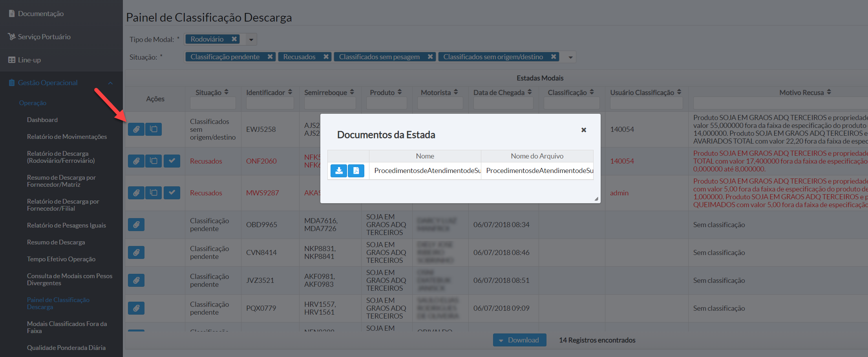Expand the Situação filter dropdown
The height and width of the screenshot is (357, 868).
(x=570, y=57)
